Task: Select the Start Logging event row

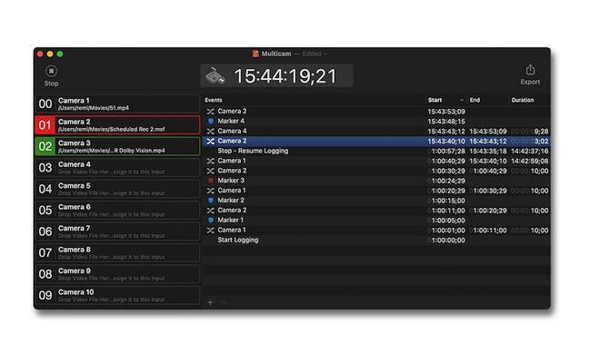Action: (377, 241)
